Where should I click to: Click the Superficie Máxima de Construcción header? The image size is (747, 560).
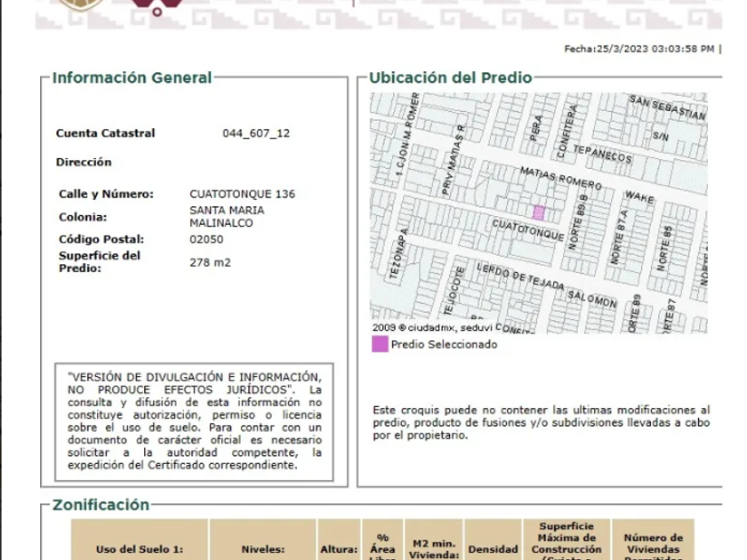coord(566,541)
